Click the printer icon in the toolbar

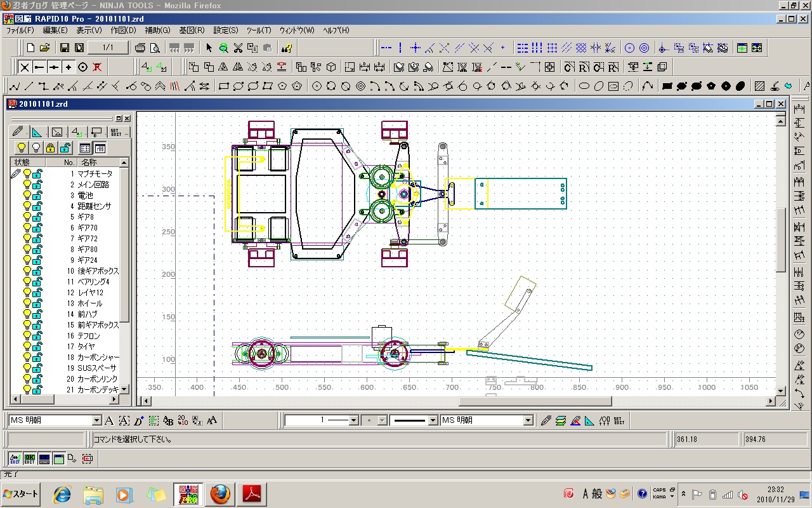140,48
